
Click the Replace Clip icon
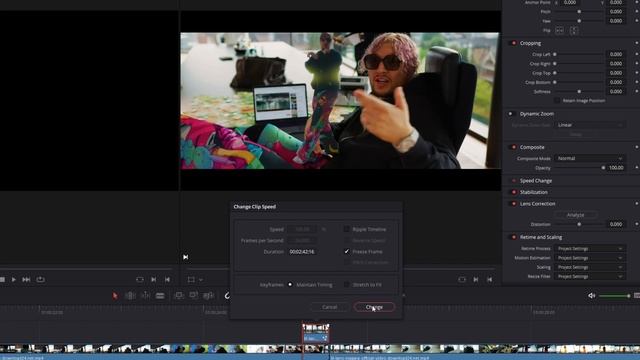pos(209,296)
